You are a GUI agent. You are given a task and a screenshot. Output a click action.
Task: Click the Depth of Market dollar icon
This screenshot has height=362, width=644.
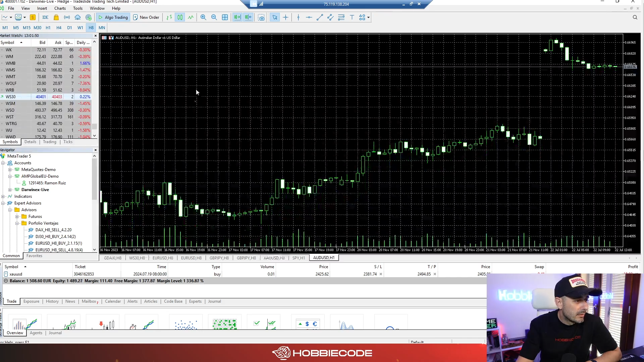coord(33,17)
